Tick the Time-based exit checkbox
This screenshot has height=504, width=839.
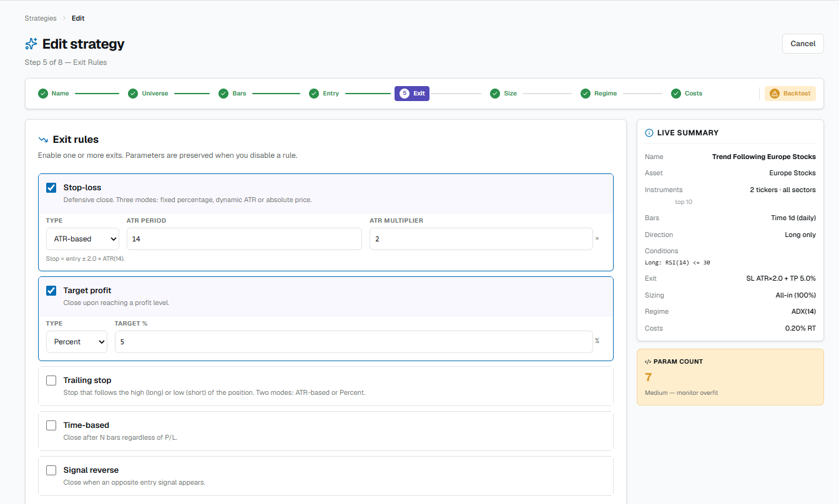(x=51, y=425)
